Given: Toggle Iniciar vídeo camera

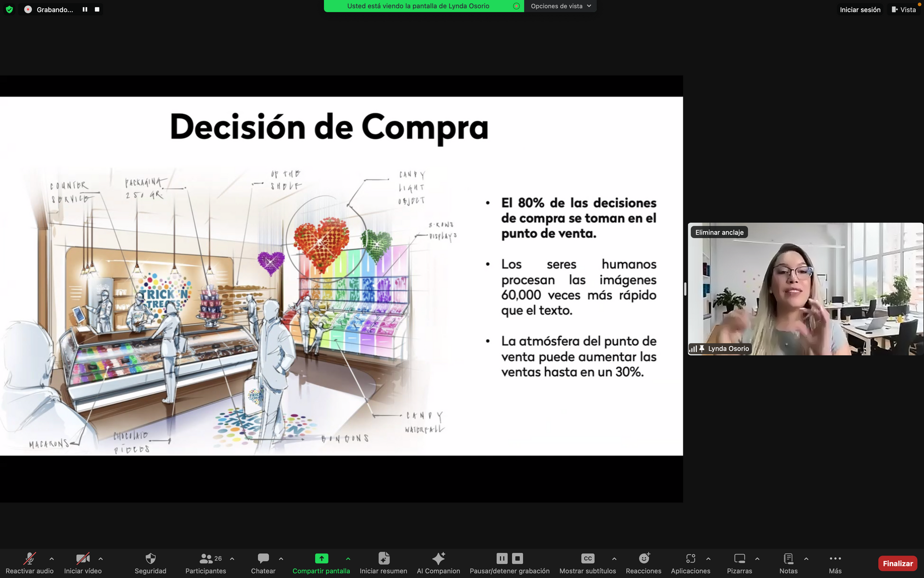Looking at the screenshot, I should (x=83, y=559).
